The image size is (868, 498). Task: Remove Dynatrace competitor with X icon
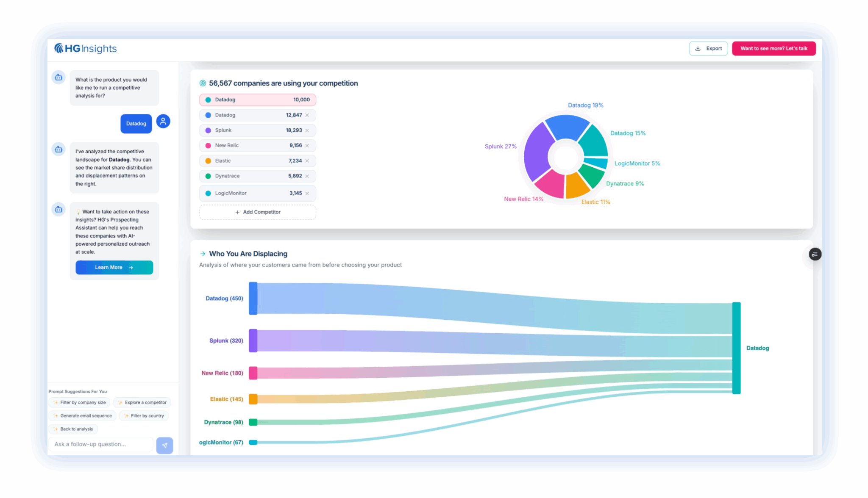tap(307, 176)
